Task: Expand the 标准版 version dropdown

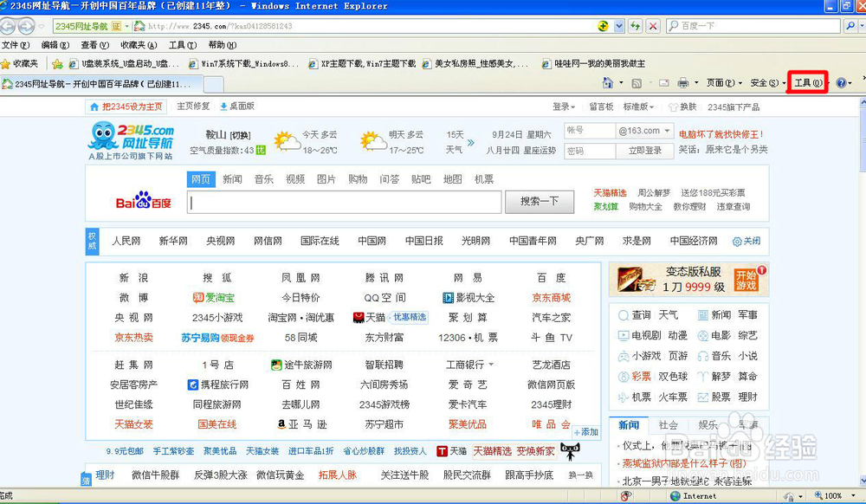Action: coord(638,107)
